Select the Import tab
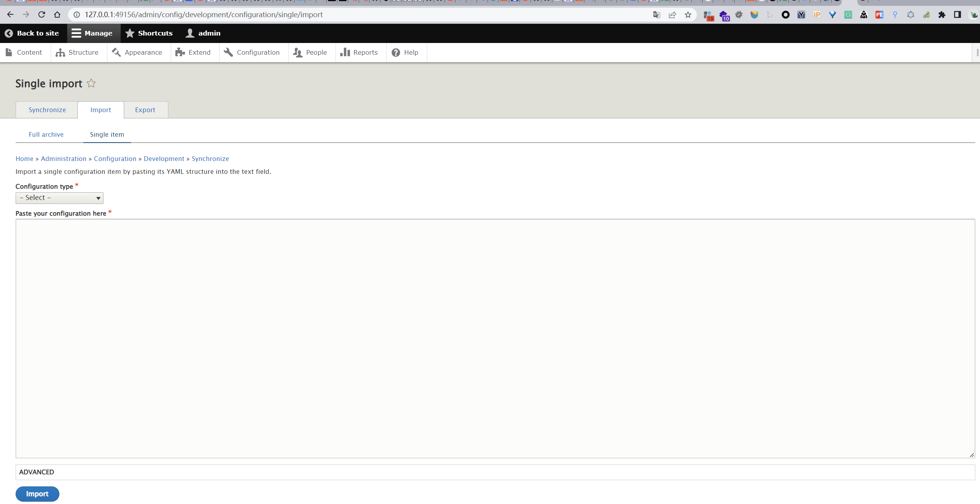Viewport: 980px width, 504px height. tap(101, 110)
